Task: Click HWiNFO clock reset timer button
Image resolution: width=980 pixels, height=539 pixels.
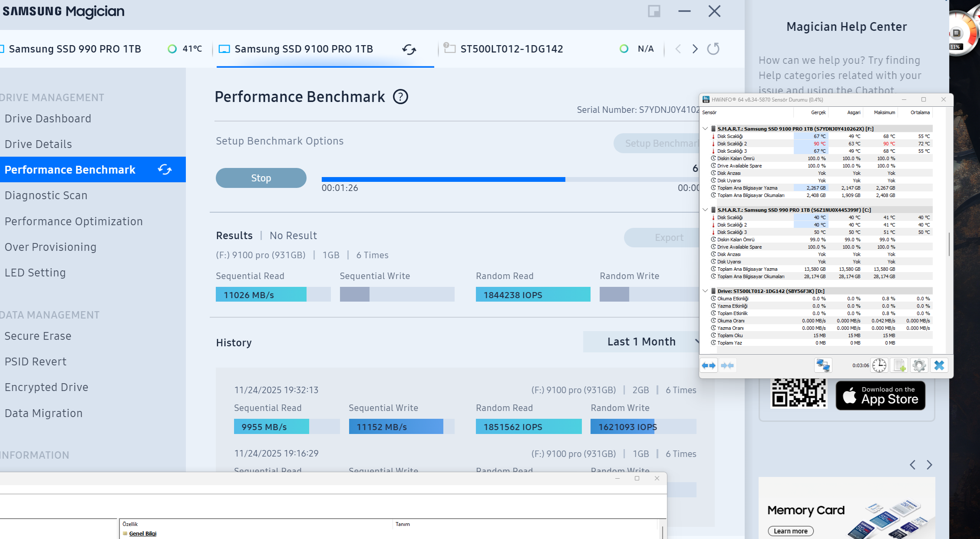Action: click(879, 365)
